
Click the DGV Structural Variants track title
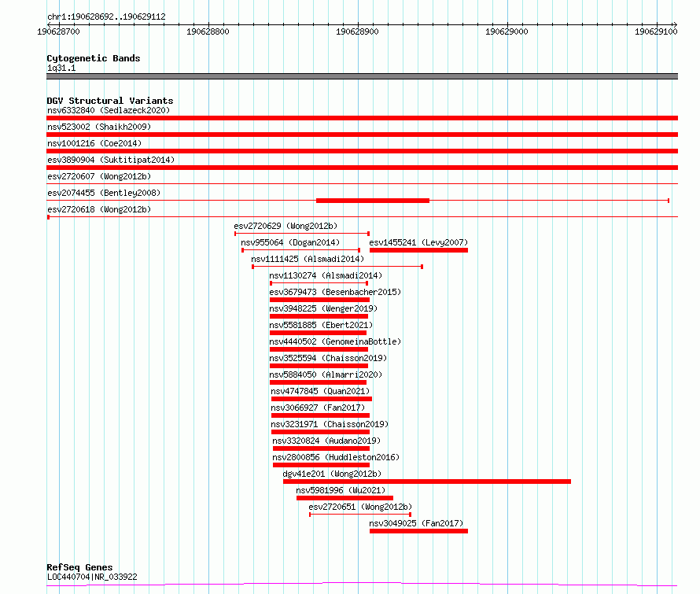pos(110,101)
